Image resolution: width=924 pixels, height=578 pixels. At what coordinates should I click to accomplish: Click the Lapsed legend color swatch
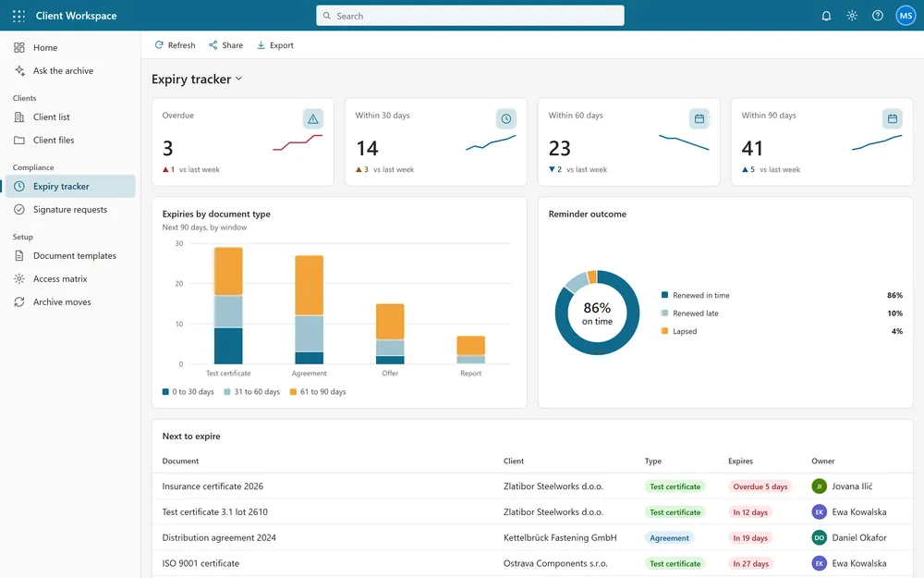point(664,331)
